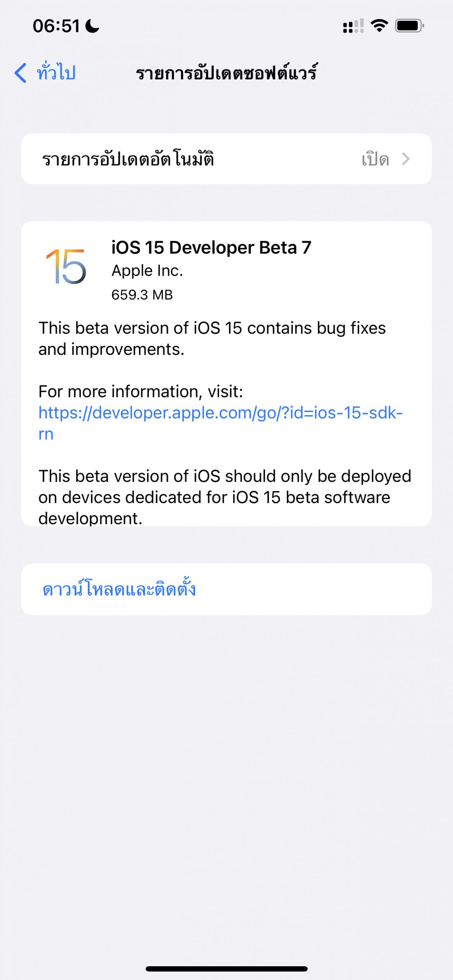
Task: Go back to ทั่วไป settings
Action: pyautogui.click(x=56, y=72)
